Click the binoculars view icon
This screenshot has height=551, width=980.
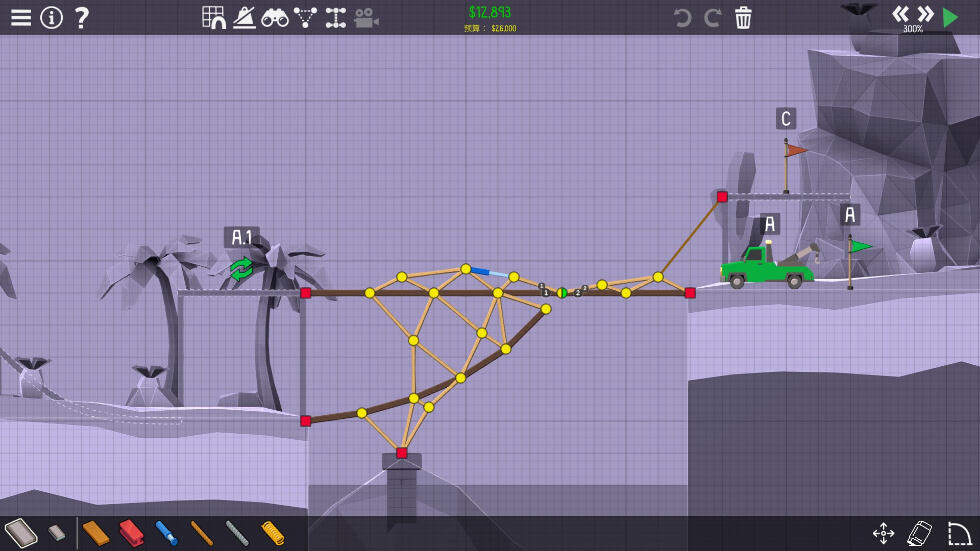pos(275,18)
